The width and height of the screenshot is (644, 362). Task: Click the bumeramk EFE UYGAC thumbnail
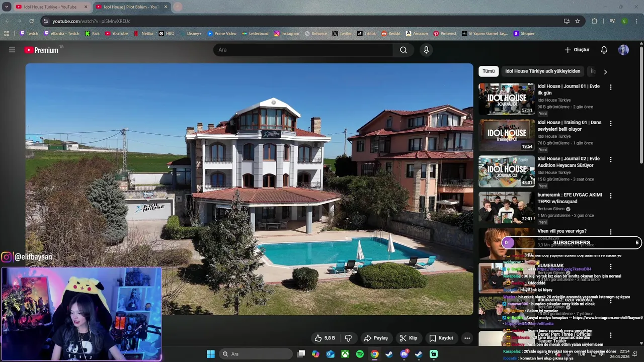coord(507,208)
